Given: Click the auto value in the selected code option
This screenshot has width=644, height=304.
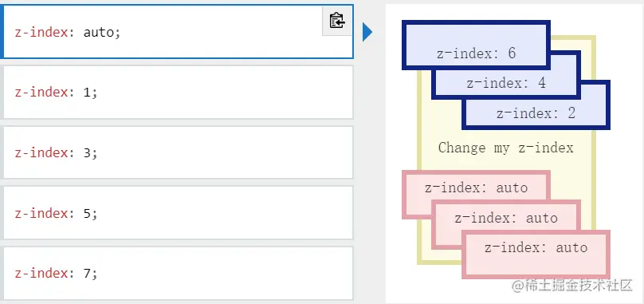Looking at the screenshot, I should [99, 32].
